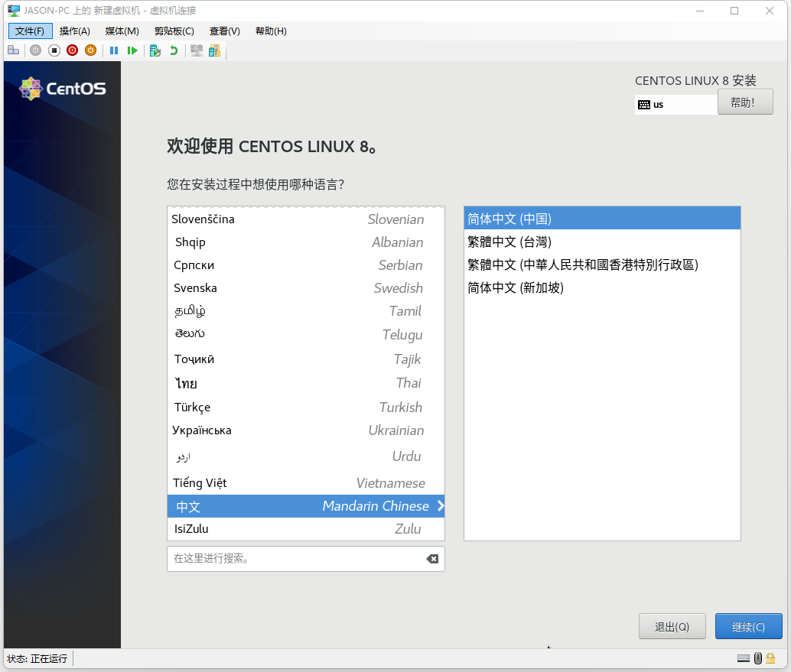Click the keyboard icon in the status bar
Viewport: 791px width, 672px height.
[743, 658]
